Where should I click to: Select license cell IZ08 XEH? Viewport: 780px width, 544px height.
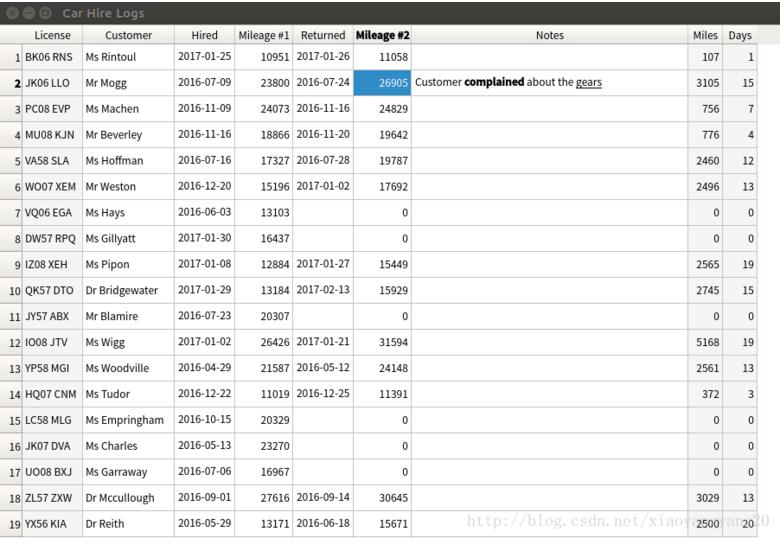pyautogui.click(x=52, y=264)
